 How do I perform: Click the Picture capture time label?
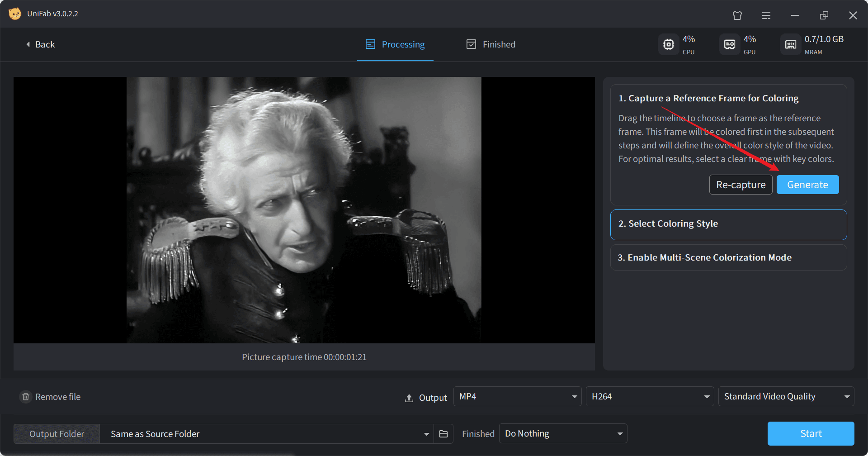point(304,357)
